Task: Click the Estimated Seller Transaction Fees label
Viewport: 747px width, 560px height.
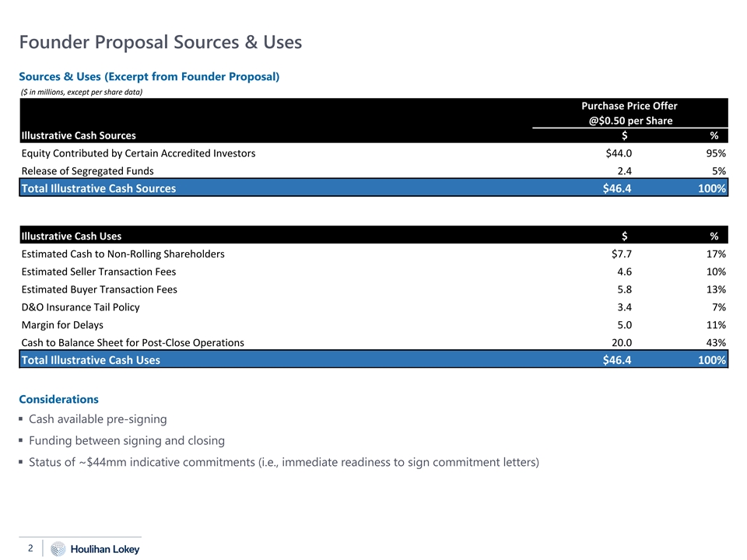Action: click(99, 271)
